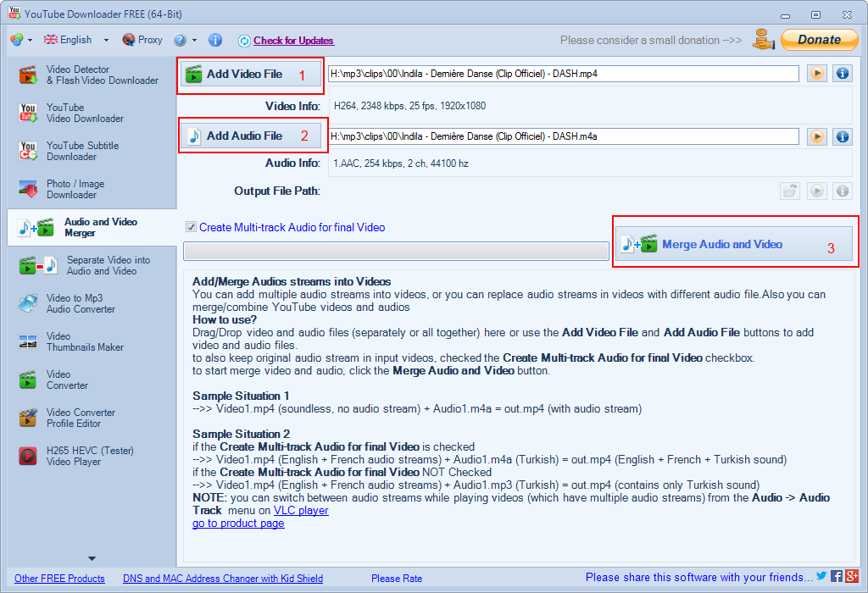Open the theme color balls dropdown
Screen dimensions: 868x593
(21, 40)
